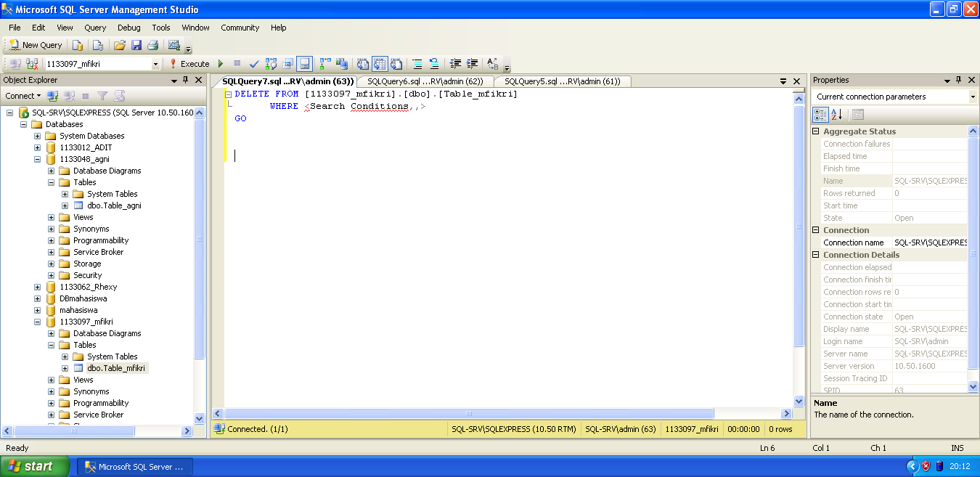Expand the 1133012_ADIT database node
980x477 pixels.
pyautogui.click(x=38, y=147)
